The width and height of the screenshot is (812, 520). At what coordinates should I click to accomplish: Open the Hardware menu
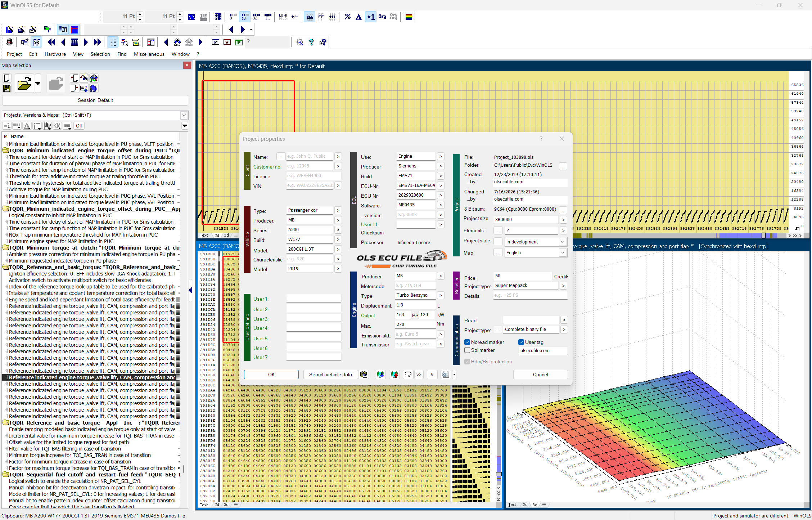point(55,54)
